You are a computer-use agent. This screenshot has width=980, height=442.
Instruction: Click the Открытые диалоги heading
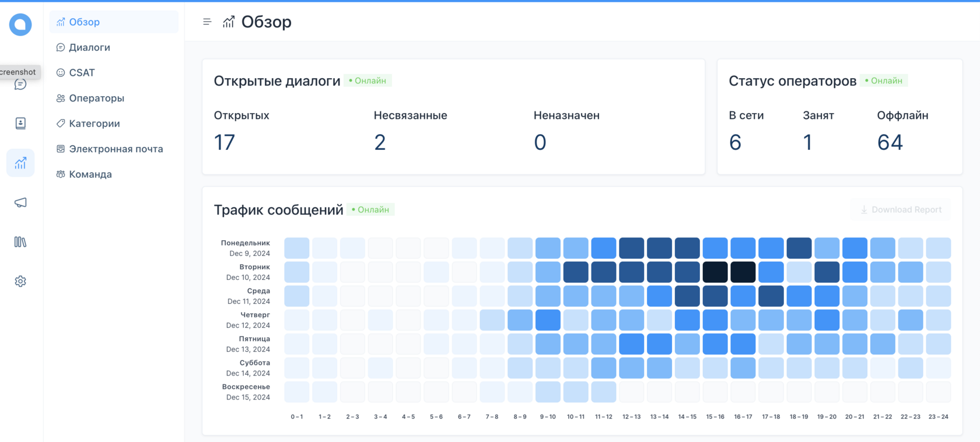(277, 81)
